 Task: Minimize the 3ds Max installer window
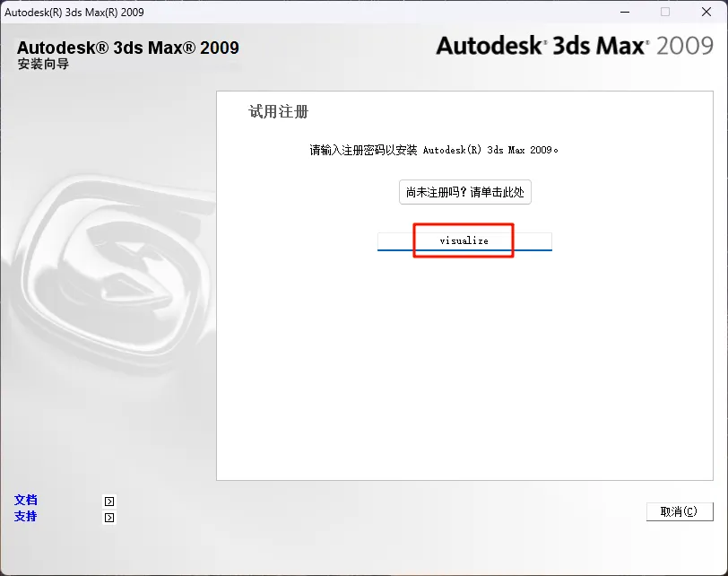point(625,12)
